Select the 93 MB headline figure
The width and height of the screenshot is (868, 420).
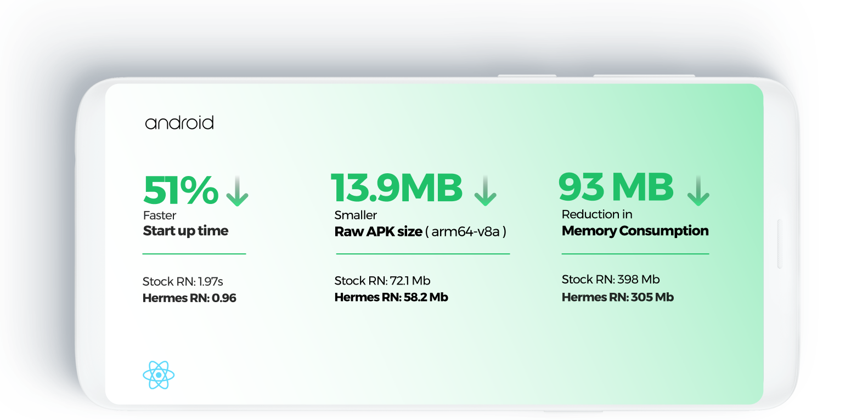coord(616,187)
